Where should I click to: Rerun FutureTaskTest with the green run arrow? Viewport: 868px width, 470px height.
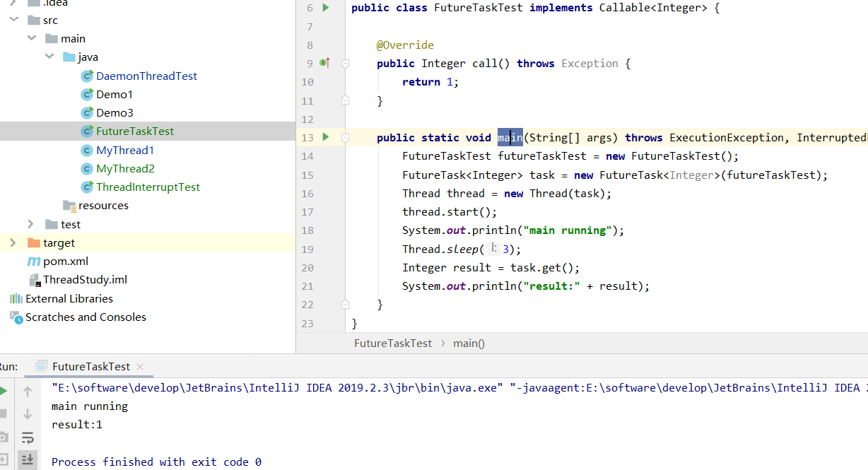(x=3, y=391)
